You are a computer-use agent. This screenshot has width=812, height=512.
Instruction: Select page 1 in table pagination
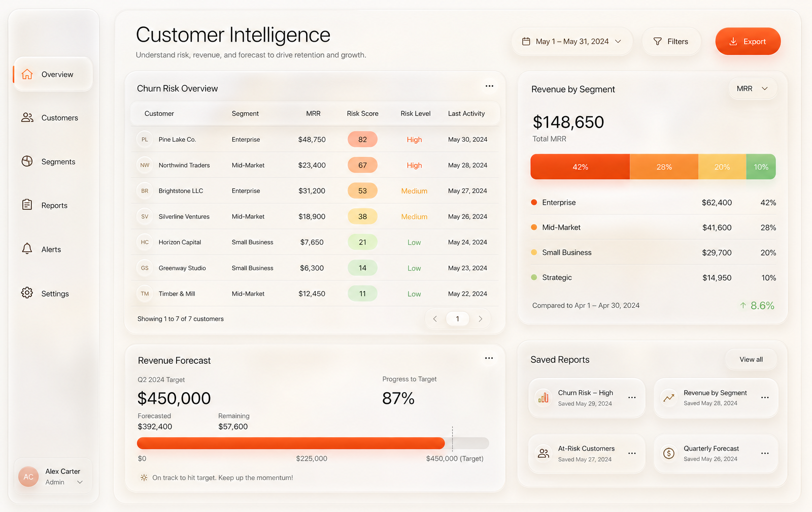(457, 319)
